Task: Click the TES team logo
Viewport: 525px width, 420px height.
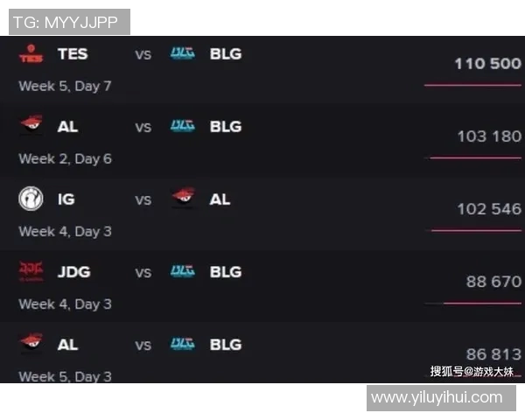Action: [x=31, y=54]
